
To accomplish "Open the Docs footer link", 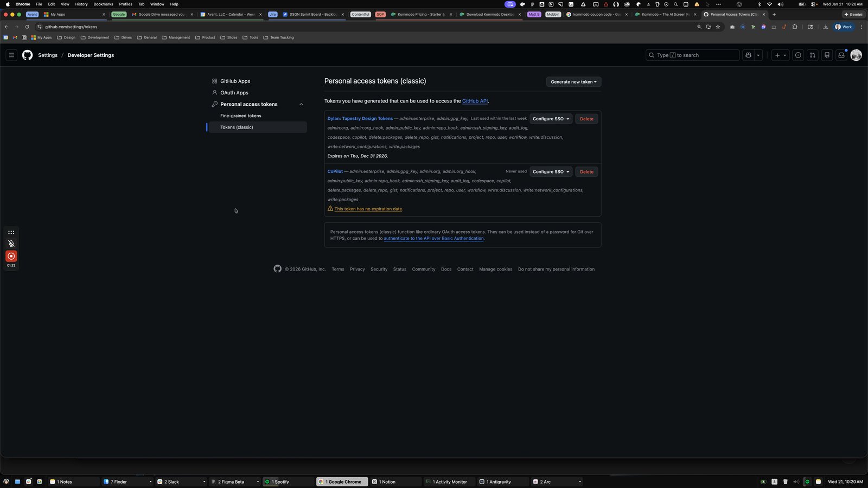I will coord(446,269).
